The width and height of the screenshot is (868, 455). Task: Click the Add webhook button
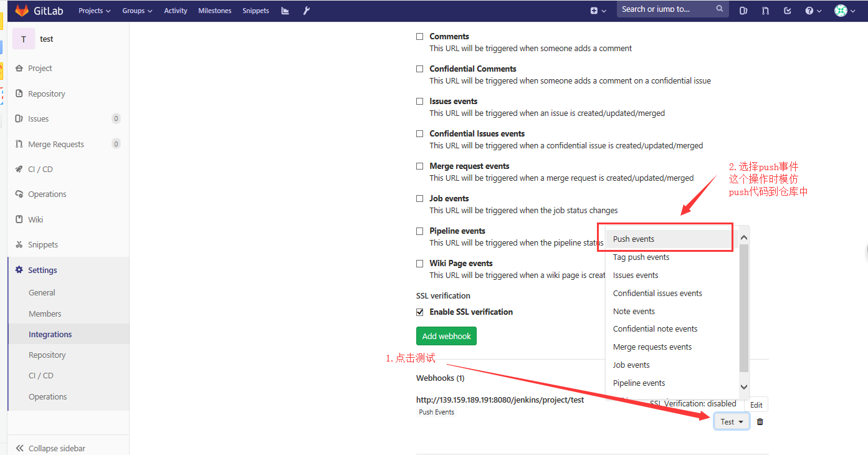click(x=446, y=336)
